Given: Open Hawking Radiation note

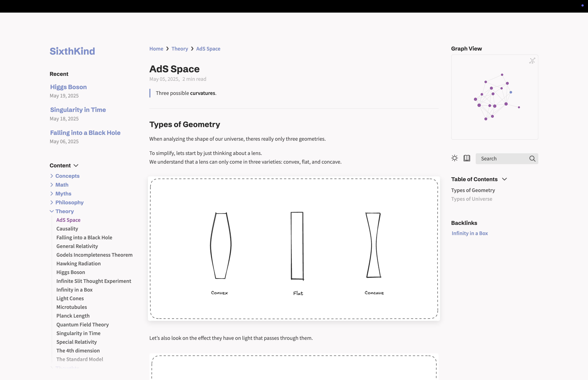Looking at the screenshot, I should [78, 263].
